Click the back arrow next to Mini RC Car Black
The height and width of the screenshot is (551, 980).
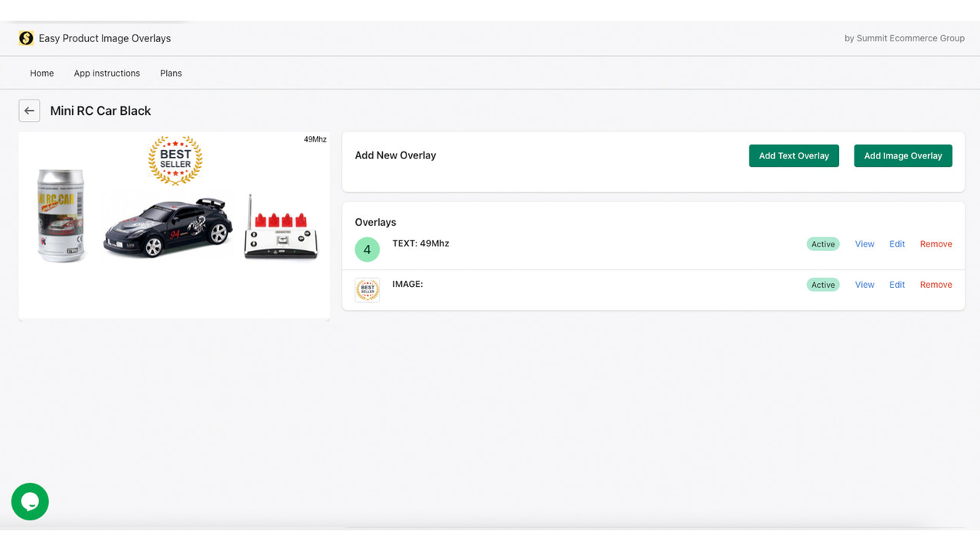(29, 110)
